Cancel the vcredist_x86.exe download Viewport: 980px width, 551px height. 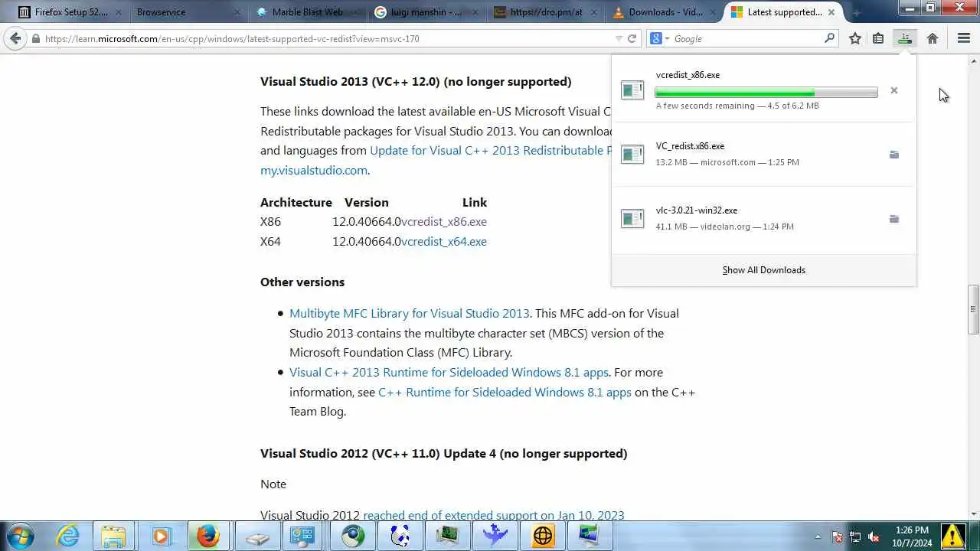893,90
